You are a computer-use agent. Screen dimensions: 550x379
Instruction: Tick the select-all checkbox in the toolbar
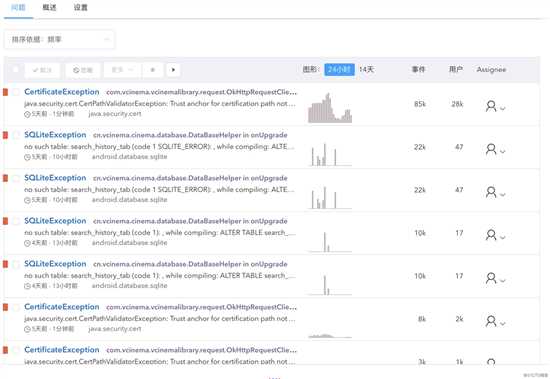click(x=15, y=69)
